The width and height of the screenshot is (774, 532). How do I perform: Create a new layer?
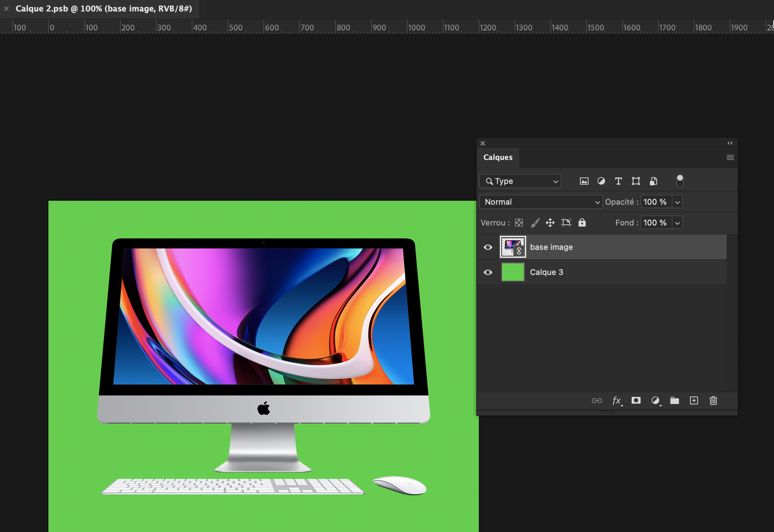(x=694, y=400)
